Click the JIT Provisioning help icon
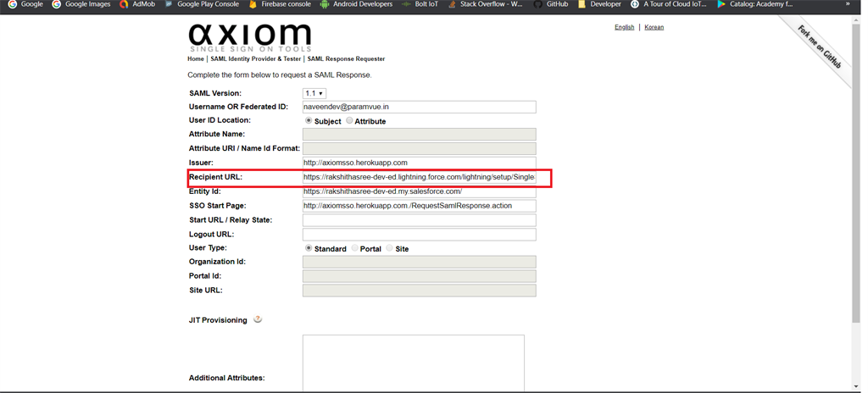The width and height of the screenshot is (868, 393). 258,319
